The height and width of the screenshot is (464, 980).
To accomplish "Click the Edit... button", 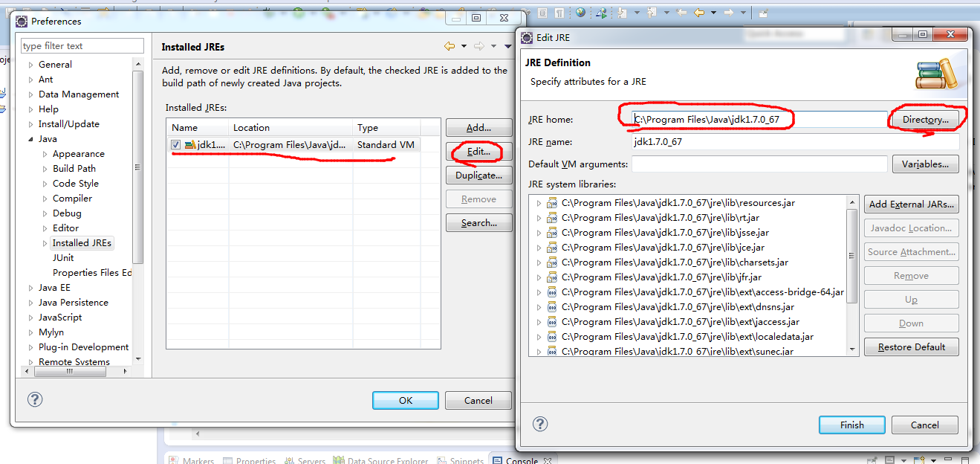I will [x=479, y=152].
